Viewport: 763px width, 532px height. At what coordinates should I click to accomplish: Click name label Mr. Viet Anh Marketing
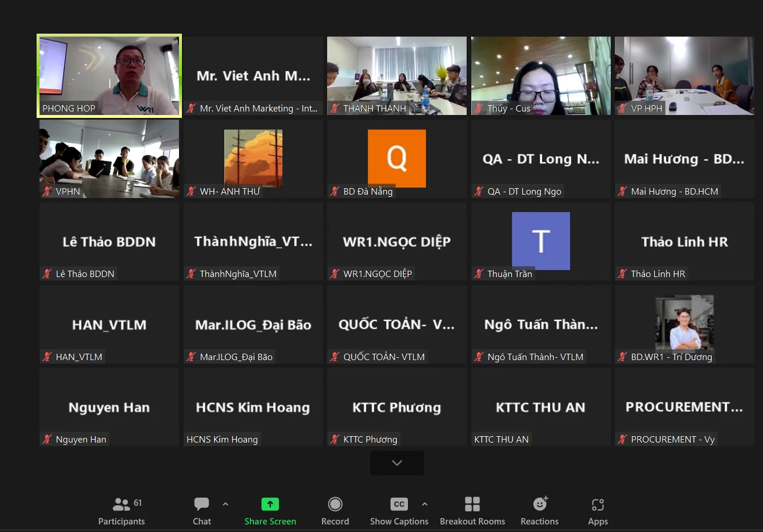tap(259, 109)
